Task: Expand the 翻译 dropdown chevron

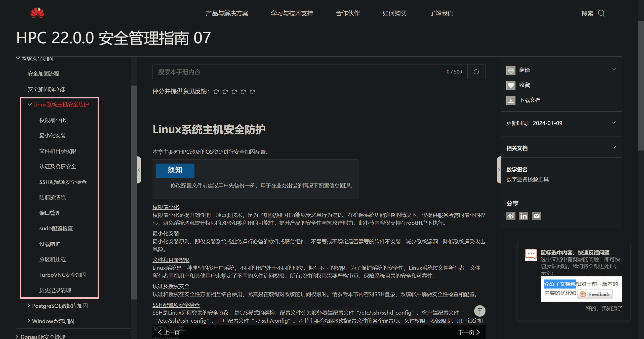Action: (x=614, y=69)
